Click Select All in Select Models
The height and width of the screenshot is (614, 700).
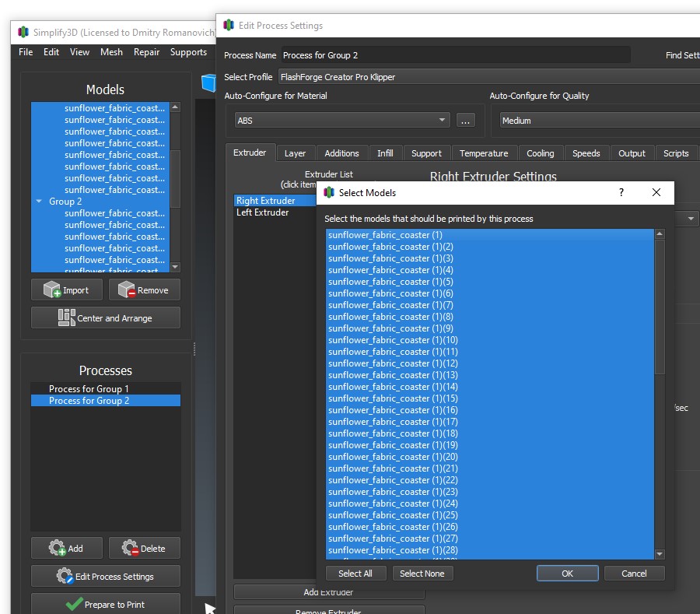(x=355, y=574)
